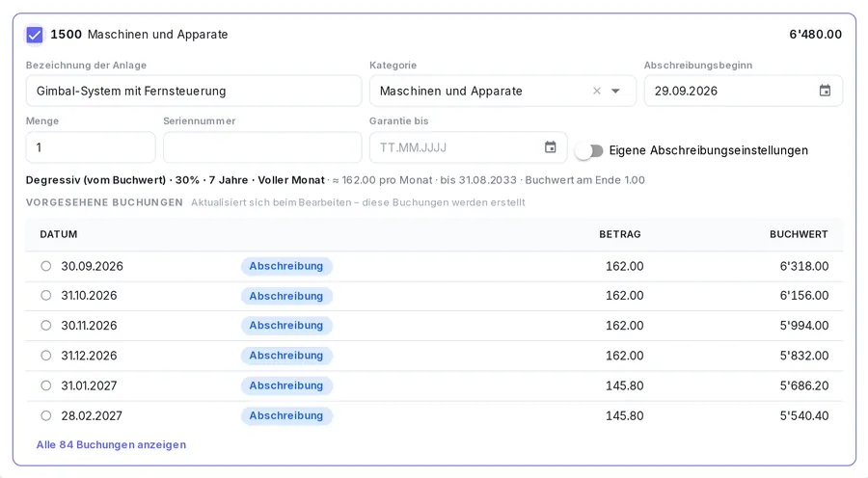Click the Abschreibung tag in the 31.10.2026 row
The image size is (868, 478).
pos(286,296)
